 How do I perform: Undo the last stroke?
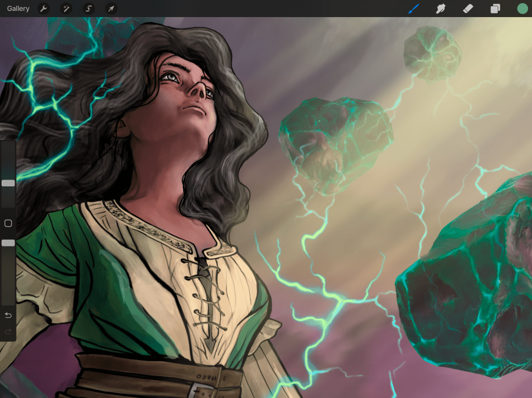click(8, 315)
